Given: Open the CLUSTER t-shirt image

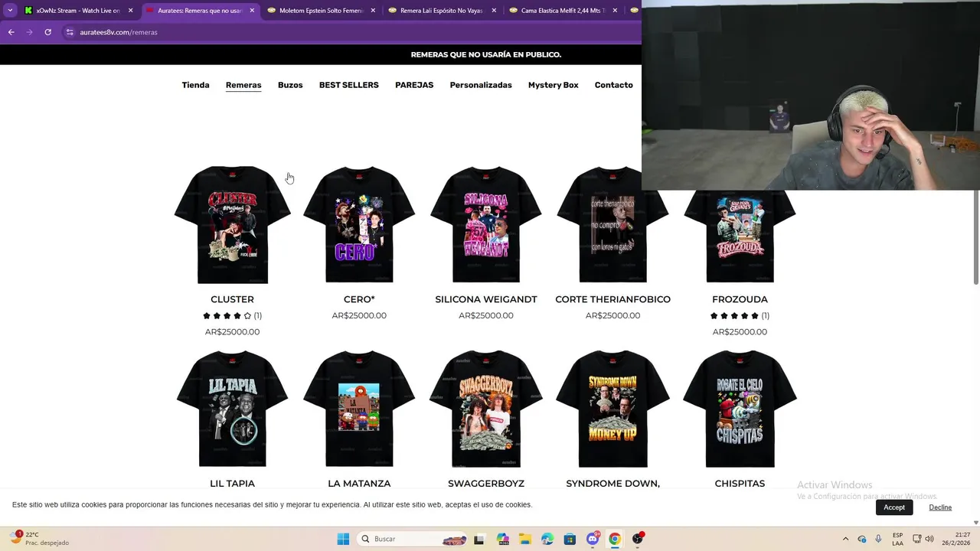Looking at the screenshot, I should (x=232, y=224).
